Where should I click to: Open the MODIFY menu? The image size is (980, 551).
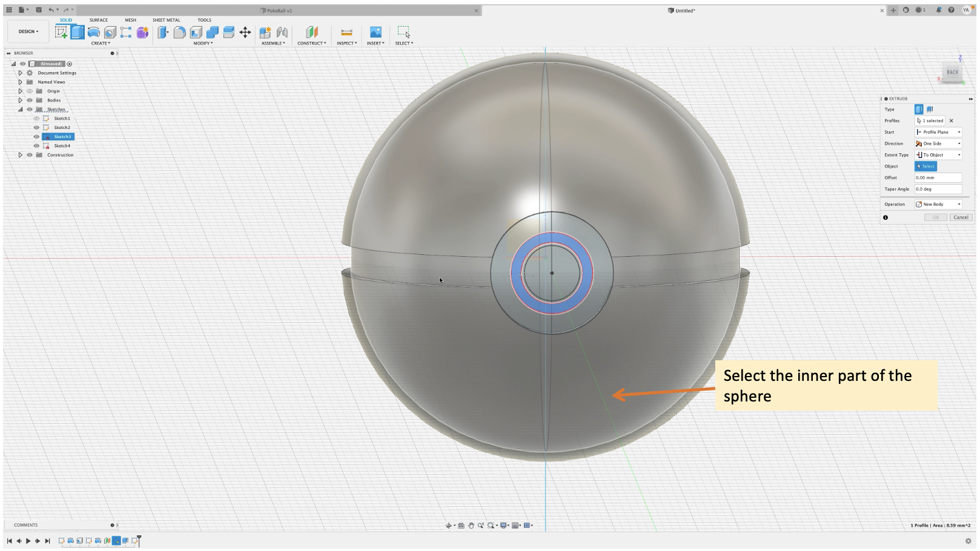pyautogui.click(x=203, y=44)
